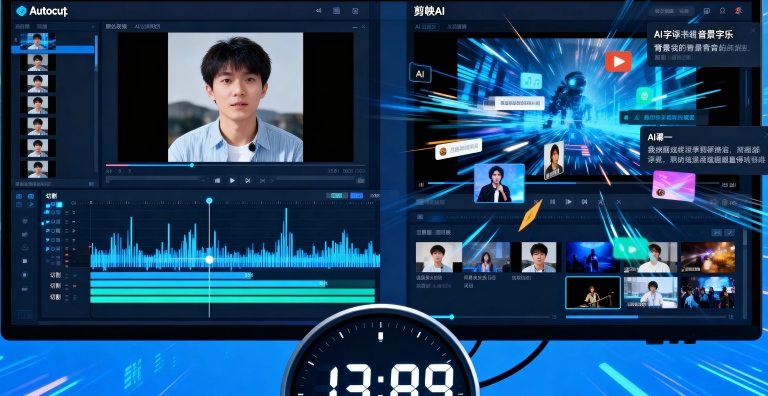Click the green play button above gallery
The width and height of the screenshot is (768, 396).
[x=630, y=248]
